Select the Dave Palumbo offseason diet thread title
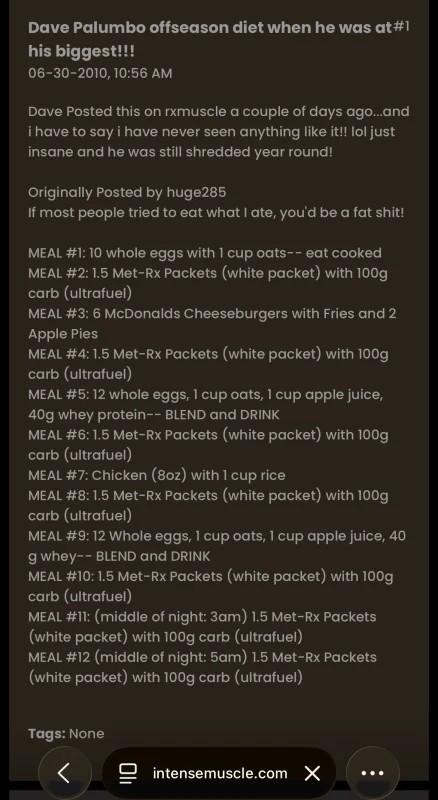Screen dimensions: 438x800 click(210, 39)
